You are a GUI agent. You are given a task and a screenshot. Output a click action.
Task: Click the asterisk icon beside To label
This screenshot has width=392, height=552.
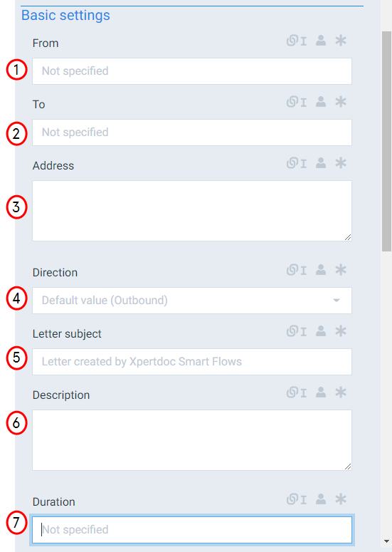[x=341, y=102]
